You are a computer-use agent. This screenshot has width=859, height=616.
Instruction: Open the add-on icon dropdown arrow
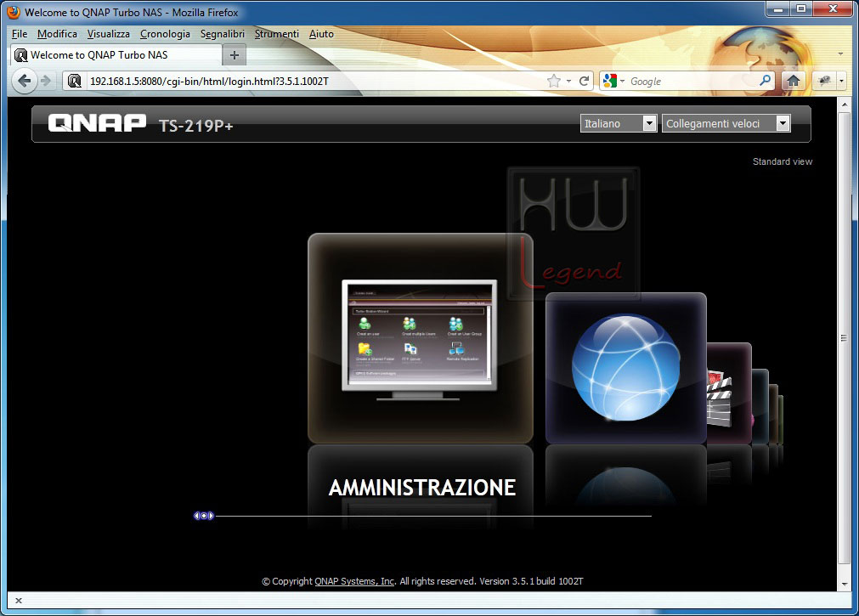point(841,81)
